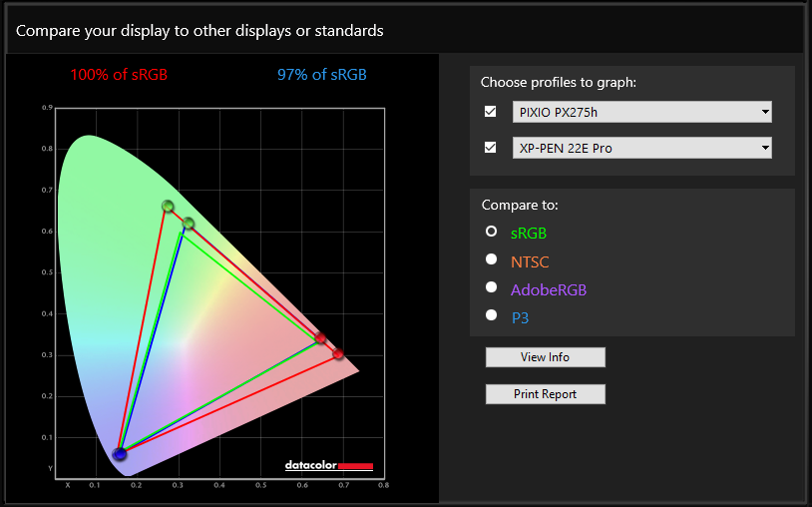Click the View Info button
The width and height of the screenshot is (812, 507).
tap(546, 357)
